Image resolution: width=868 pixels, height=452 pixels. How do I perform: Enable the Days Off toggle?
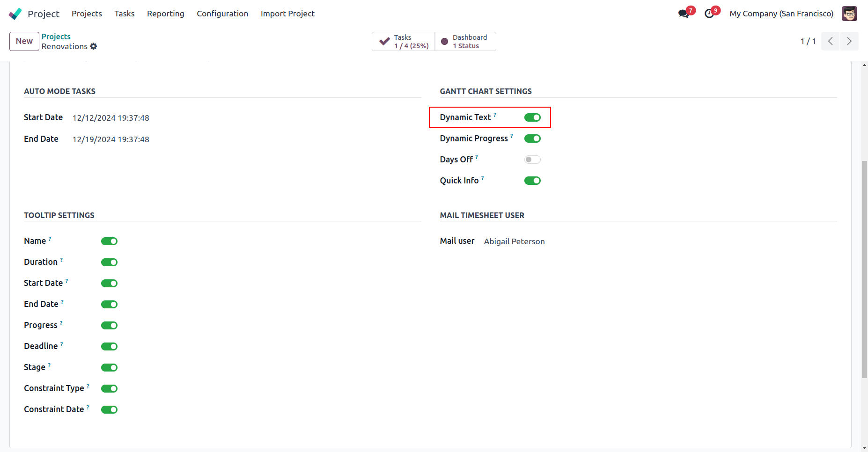click(532, 160)
